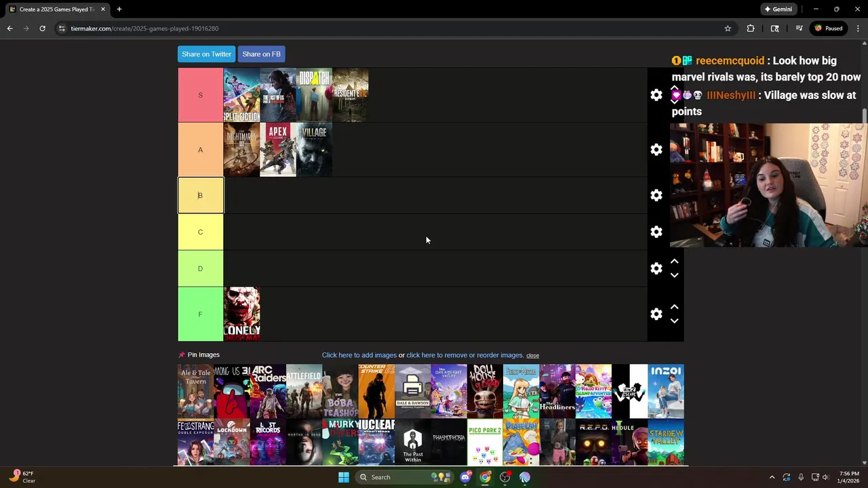This screenshot has width=868, height=488.
Task: Open Chrome three-dot menu
Action: [x=858, y=28]
